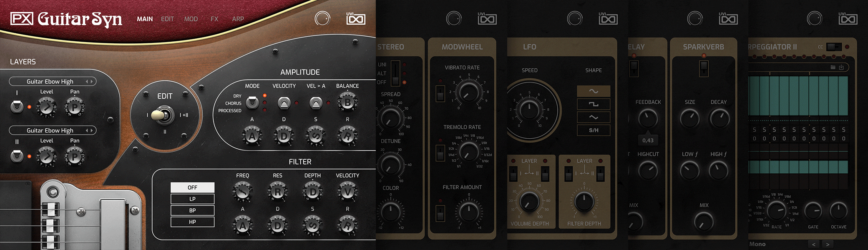Toggle the Amplitude MODE switch
Viewport: 868px width, 250px height.
[252, 102]
